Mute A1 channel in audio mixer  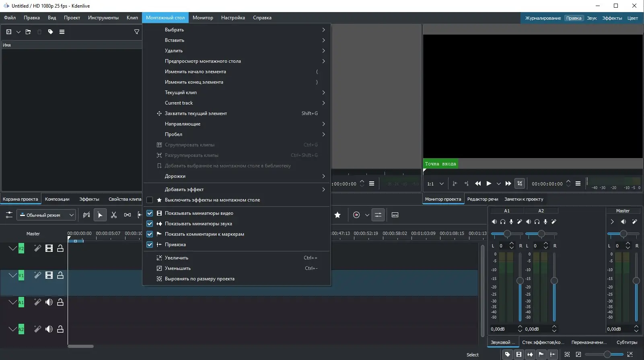click(494, 222)
